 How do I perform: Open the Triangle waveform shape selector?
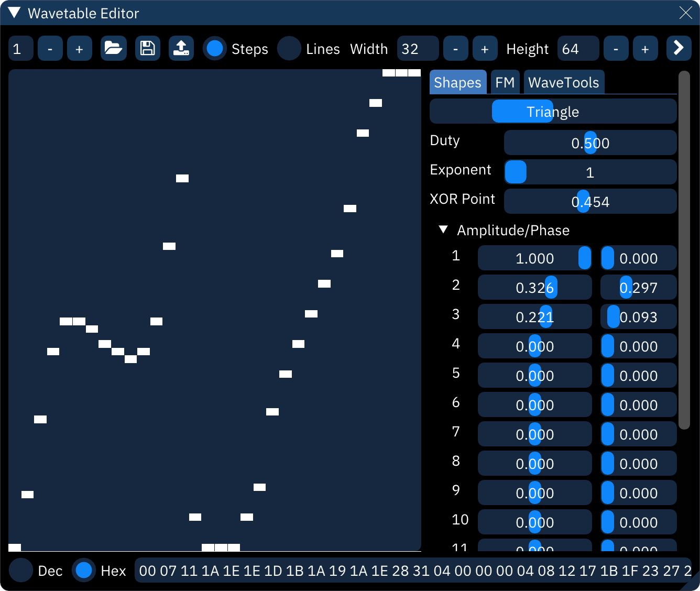coord(553,112)
